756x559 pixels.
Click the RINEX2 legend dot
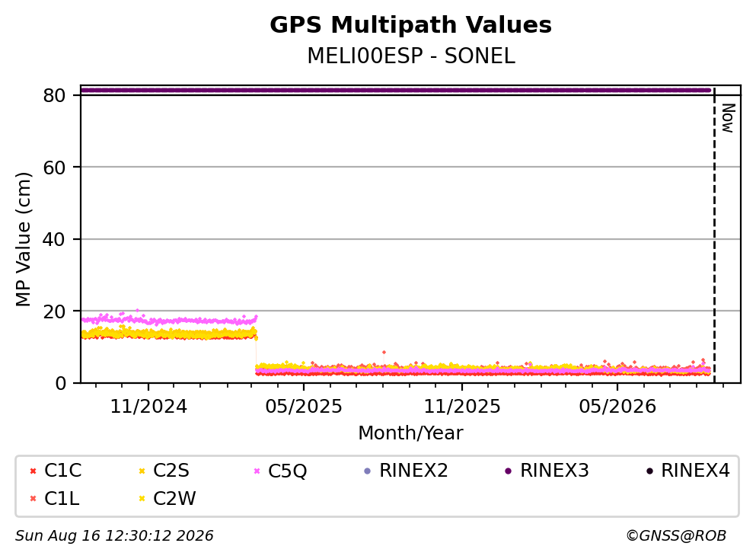tap(368, 471)
